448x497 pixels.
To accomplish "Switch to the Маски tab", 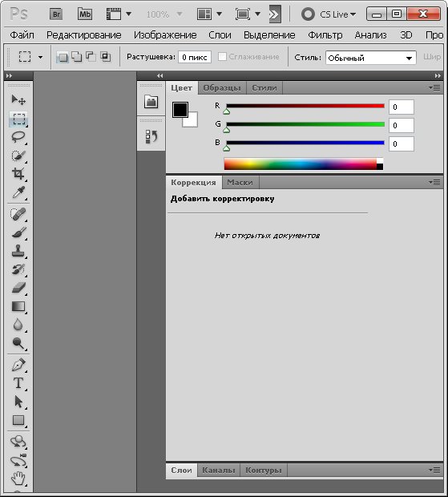I will [240, 183].
